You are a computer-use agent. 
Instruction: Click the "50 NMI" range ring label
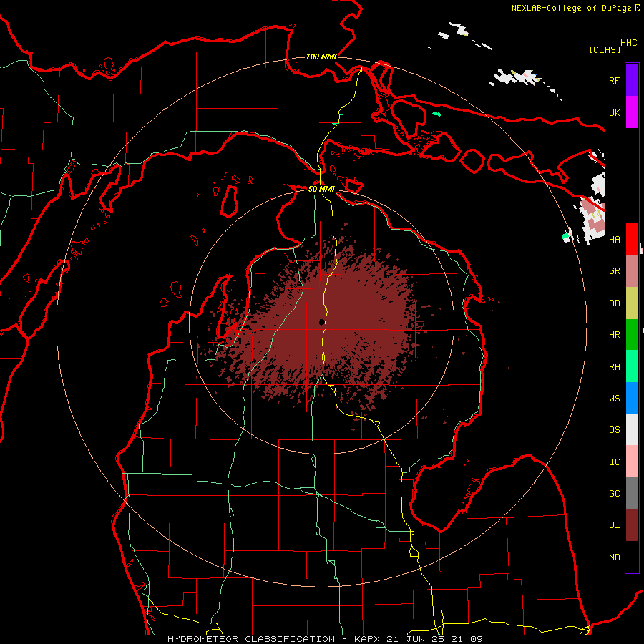click(x=321, y=189)
